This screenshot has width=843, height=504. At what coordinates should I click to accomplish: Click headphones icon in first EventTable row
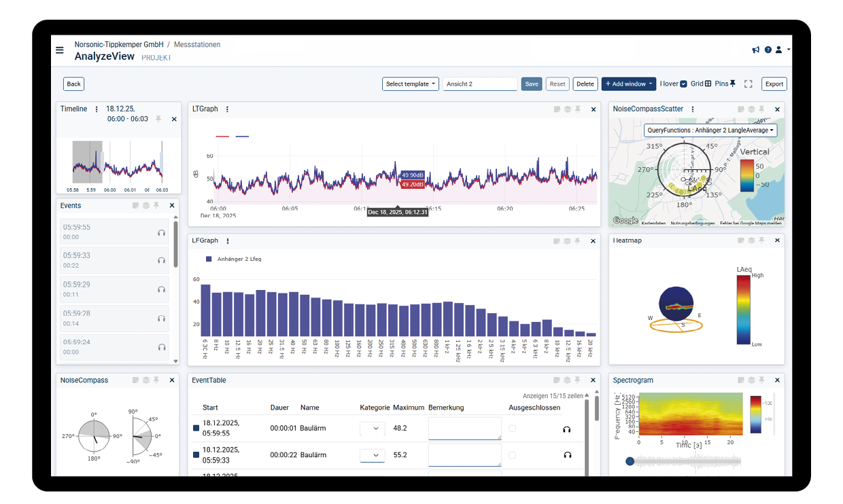click(x=567, y=429)
